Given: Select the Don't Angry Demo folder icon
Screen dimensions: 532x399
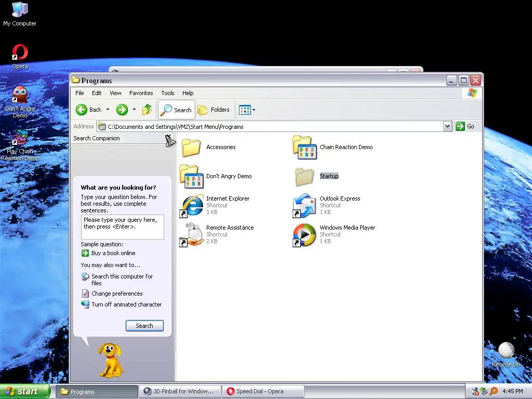Looking at the screenshot, I should pos(192,176).
